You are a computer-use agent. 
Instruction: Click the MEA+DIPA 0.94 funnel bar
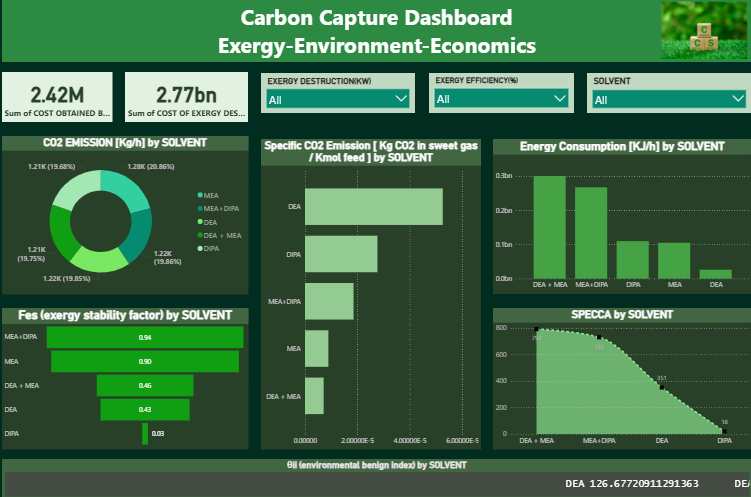(x=145, y=338)
